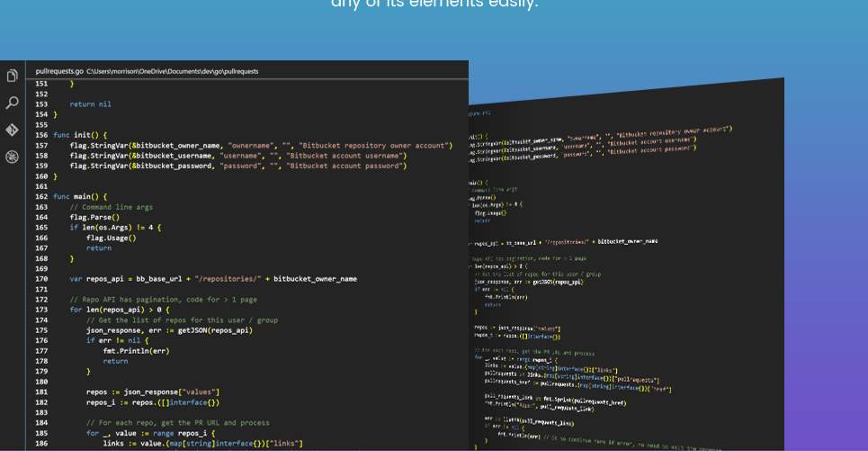Click "for _, value := range repos_i {" line
The image size is (868, 451).
pos(150,433)
